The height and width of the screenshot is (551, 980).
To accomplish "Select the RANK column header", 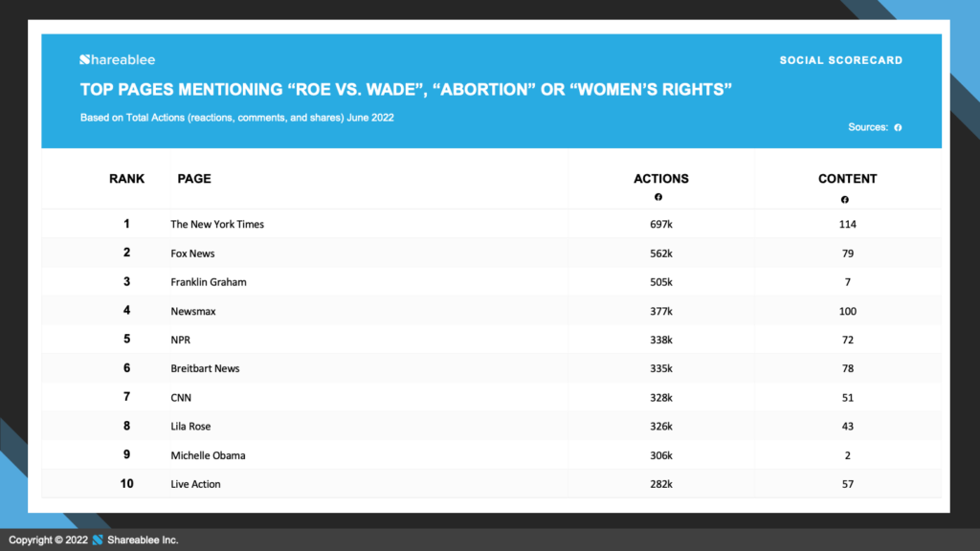I will tap(127, 179).
